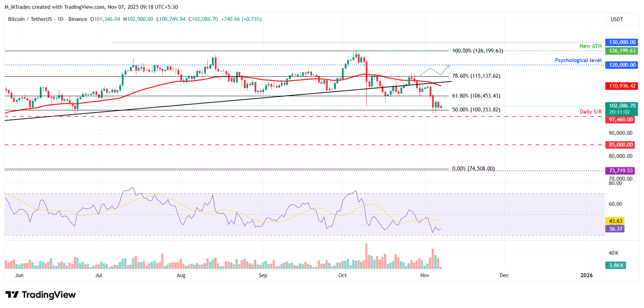The width and height of the screenshot is (644, 308).
Task: Click the Bitcoin / TetherUS symbol title
Action: [x=30, y=19]
